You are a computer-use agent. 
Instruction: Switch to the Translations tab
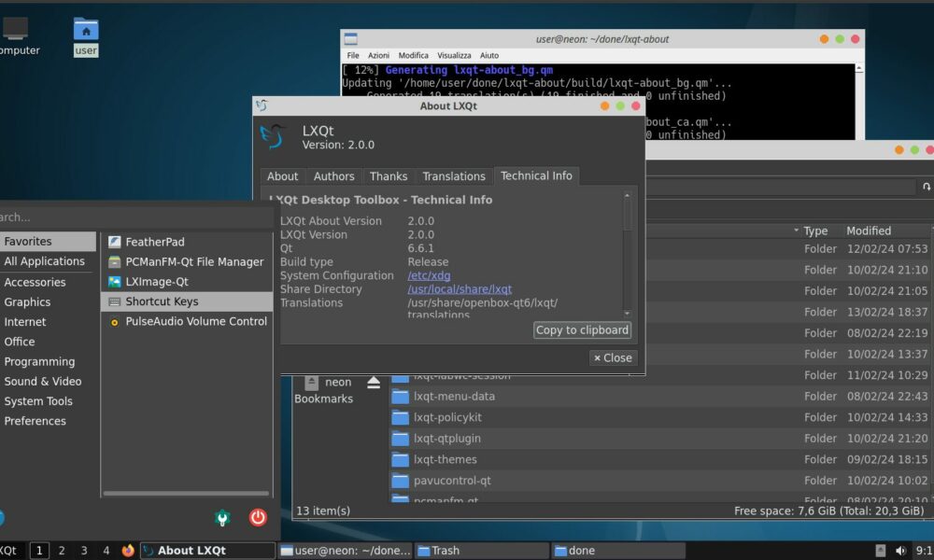[454, 176]
